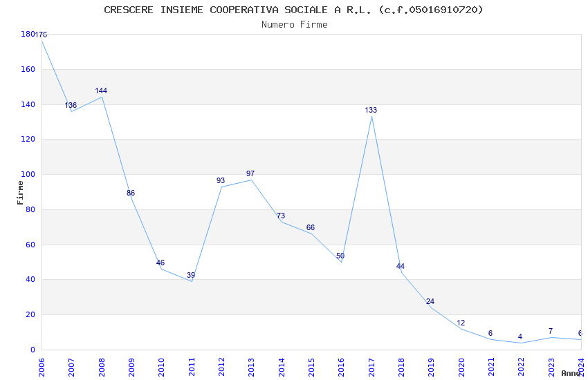Click x-axis year 2015

[x=311, y=368]
